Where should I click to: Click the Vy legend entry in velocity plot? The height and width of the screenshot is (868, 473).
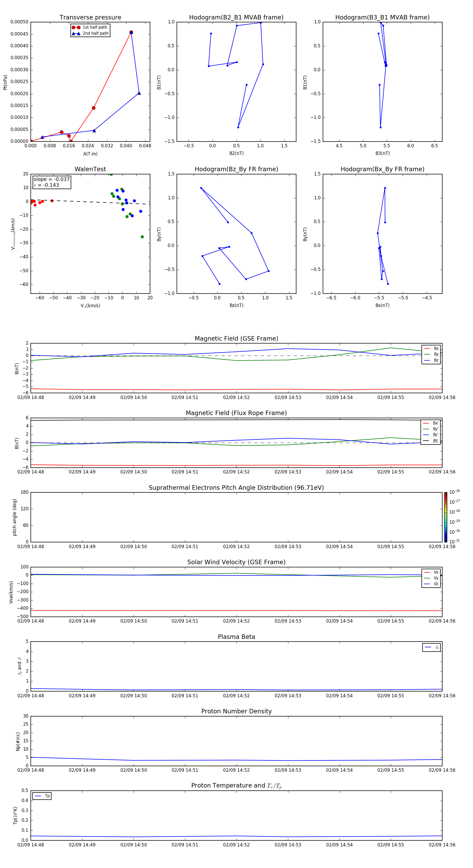point(431,578)
